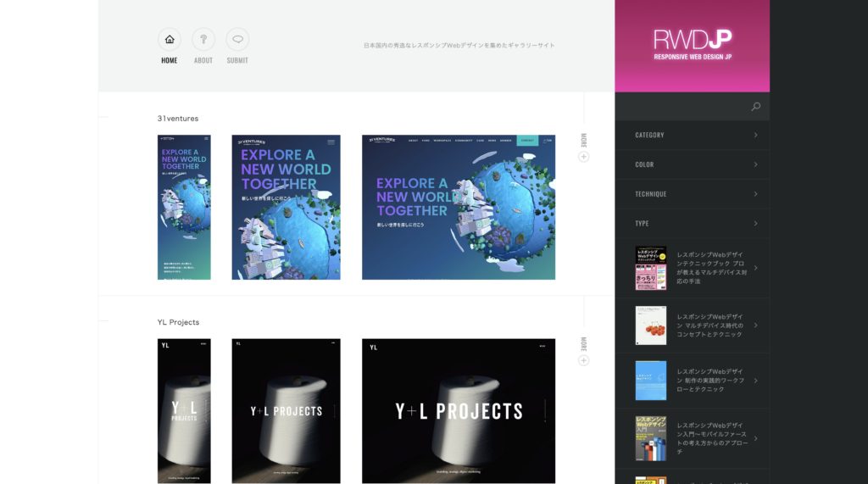The image size is (868, 484).
Task: Click the plus icon for YL Projects
Action: [583, 360]
